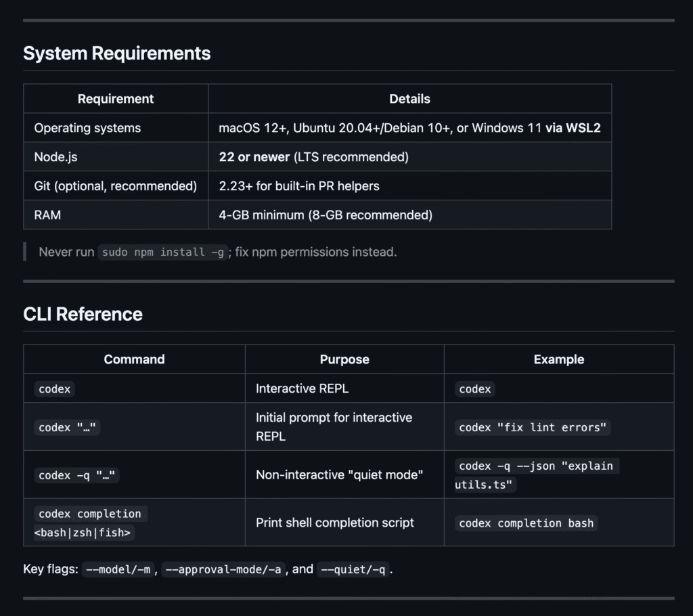693x616 pixels.
Task: Click the "codex completion bash" example code
Action: (526, 523)
